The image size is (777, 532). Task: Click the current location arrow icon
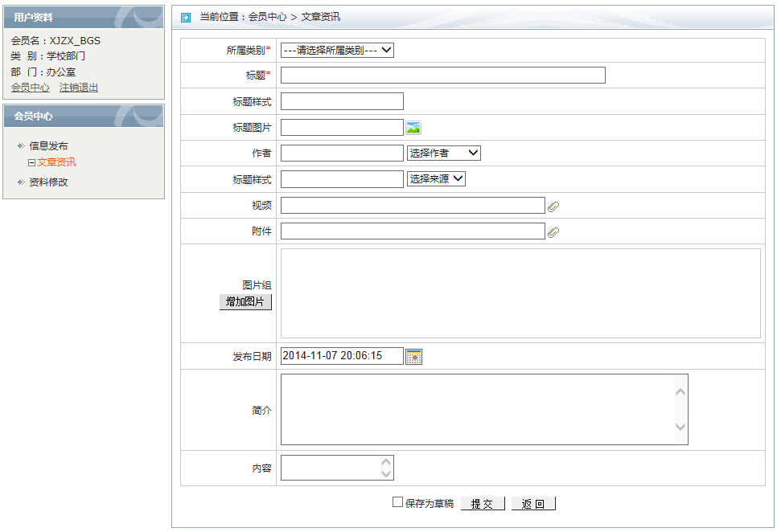(x=186, y=17)
